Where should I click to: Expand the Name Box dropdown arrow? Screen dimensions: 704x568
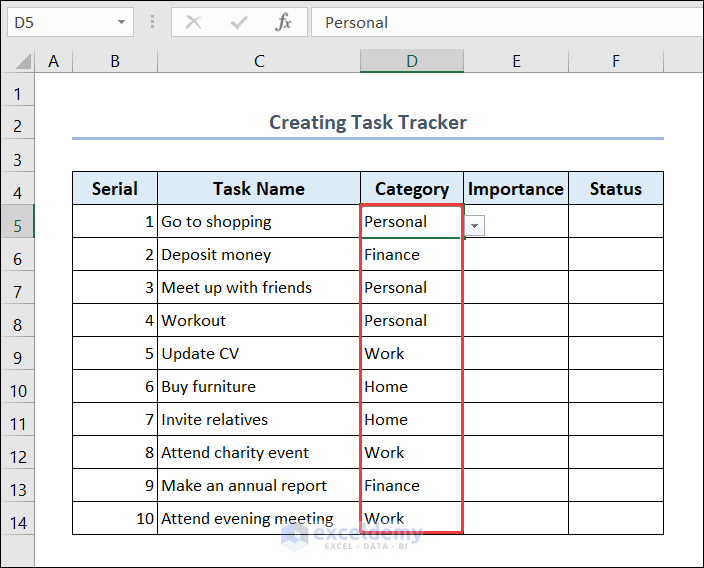pos(121,22)
